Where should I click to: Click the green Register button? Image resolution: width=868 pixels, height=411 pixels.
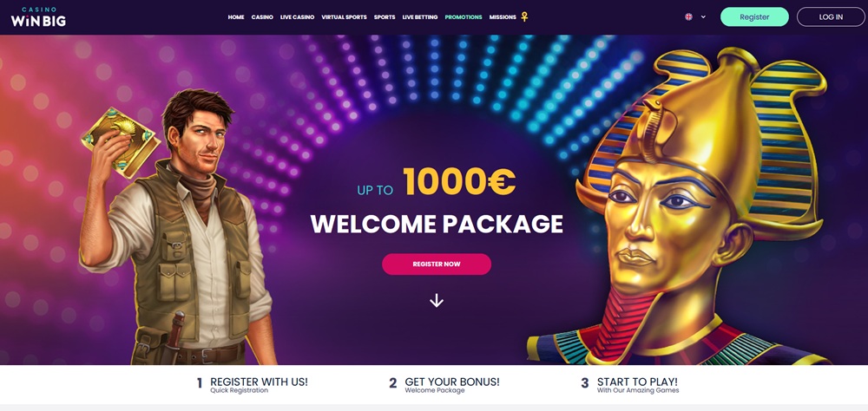tap(754, 17)
